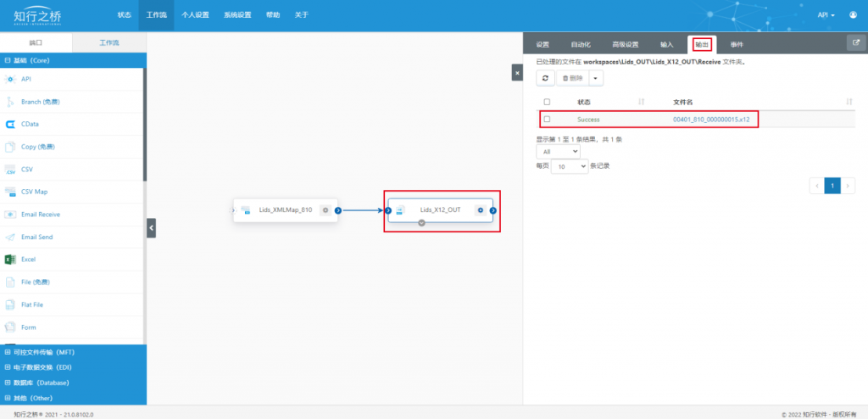This screenshot has height=419, width=868.
Task: Open file 00401_810_000000015.x12 link
Action: point(711,119)
